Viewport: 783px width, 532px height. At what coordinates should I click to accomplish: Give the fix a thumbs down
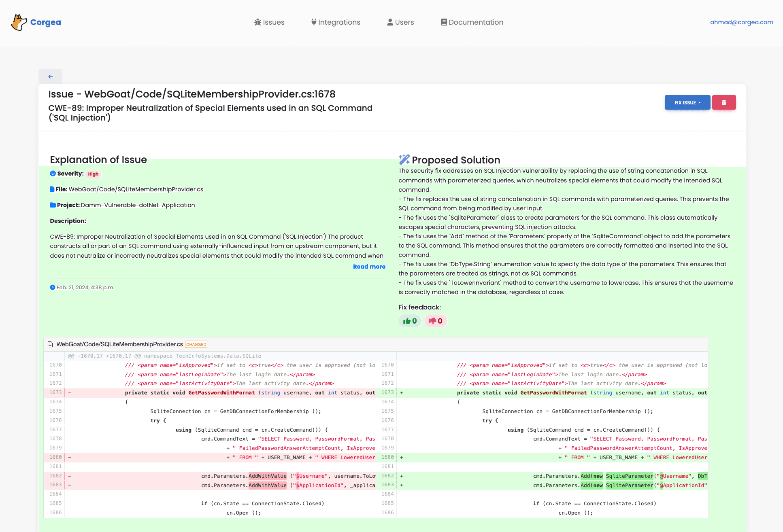(436, 321)
